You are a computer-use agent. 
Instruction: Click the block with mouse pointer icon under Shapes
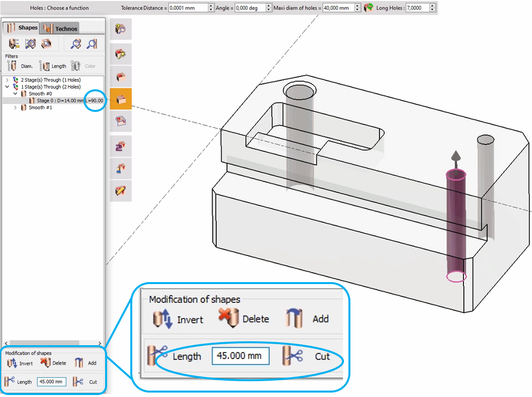pyautogui.click(x=46, y=44)
